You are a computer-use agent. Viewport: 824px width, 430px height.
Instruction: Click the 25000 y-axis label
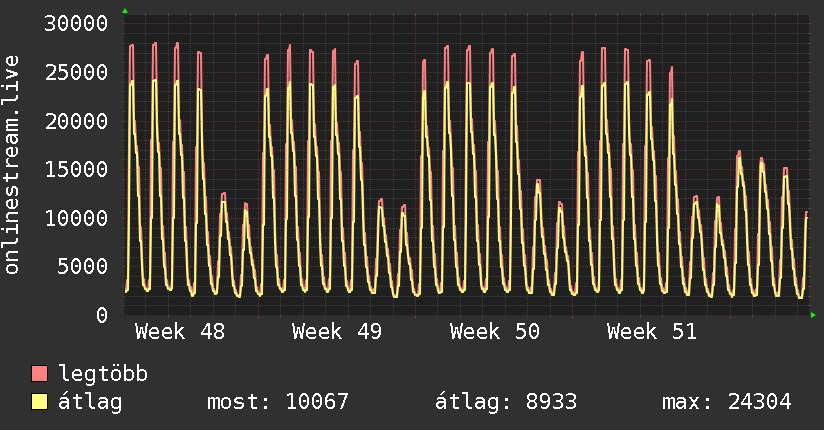(78, 72)
